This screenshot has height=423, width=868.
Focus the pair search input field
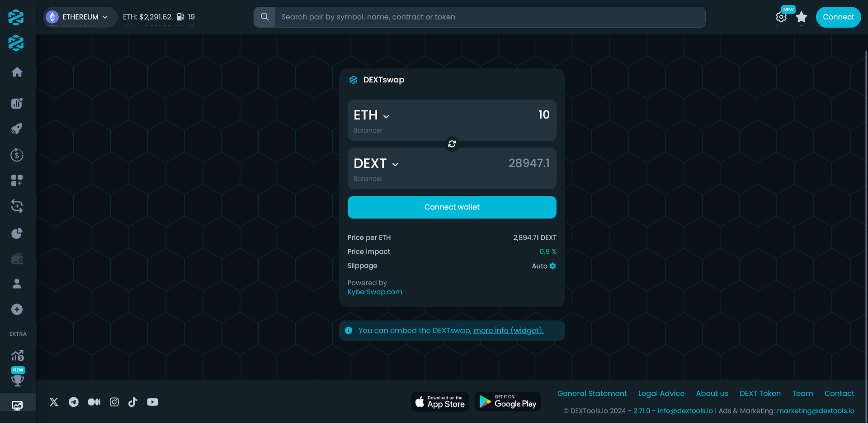pyautogui.click(x=490, y=17)
